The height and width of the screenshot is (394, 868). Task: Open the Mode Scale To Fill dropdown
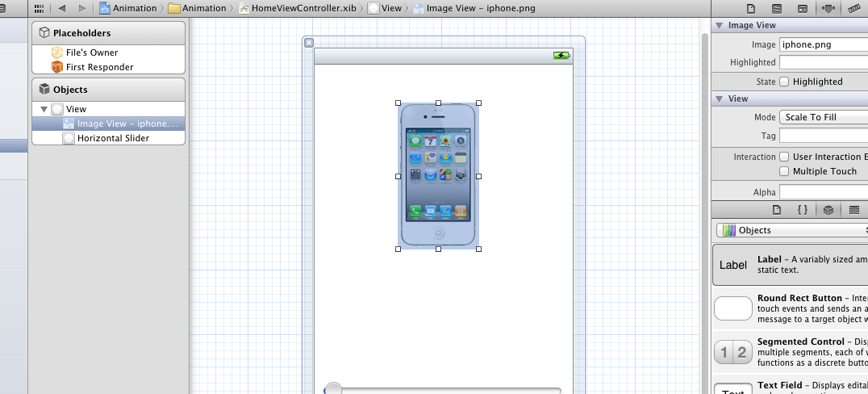[824, 117]
